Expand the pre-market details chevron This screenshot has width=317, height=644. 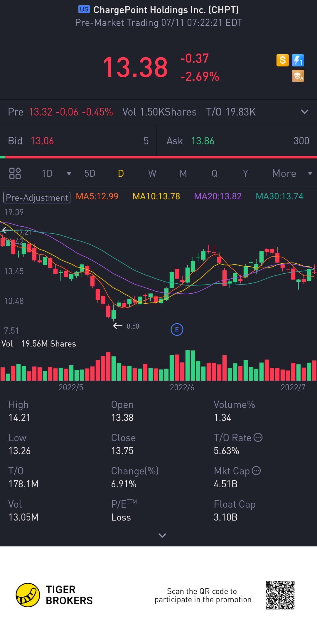(305, 112)
